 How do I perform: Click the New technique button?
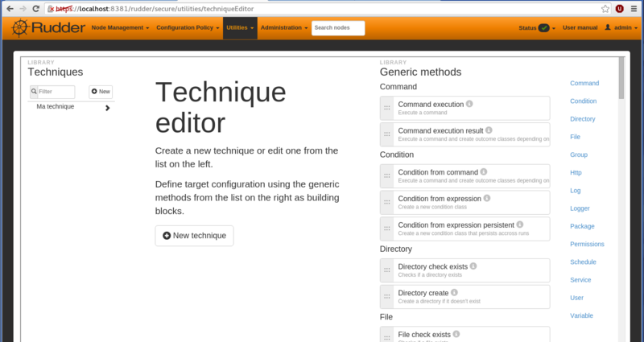pos(194,236)
